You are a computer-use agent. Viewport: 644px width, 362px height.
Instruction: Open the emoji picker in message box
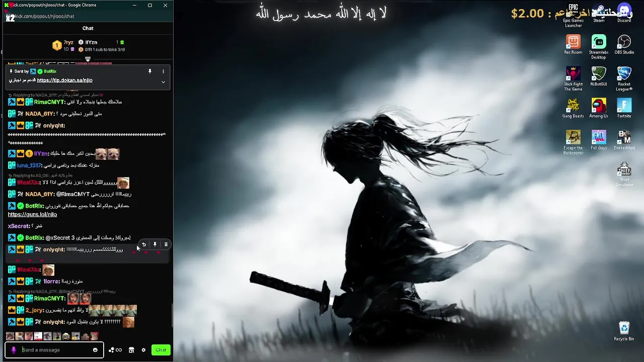tap(95, 350)
